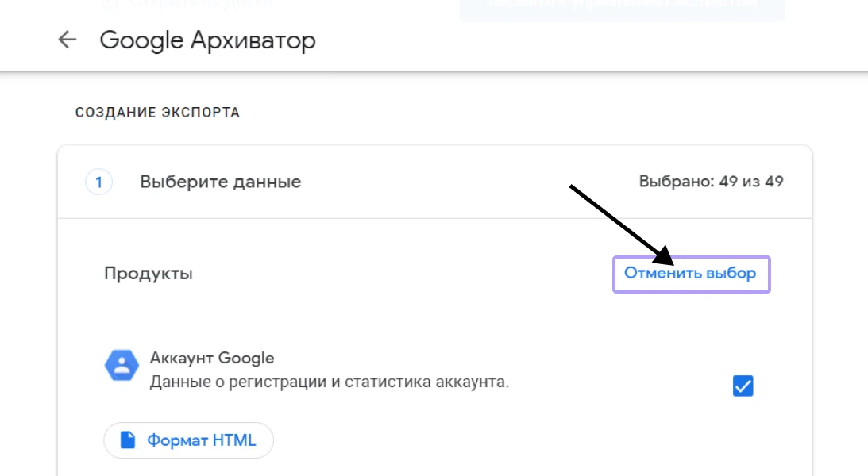Open the Формат HTML format options
The width and height of the screenshot is (868, 476).
tap(189, 440)
